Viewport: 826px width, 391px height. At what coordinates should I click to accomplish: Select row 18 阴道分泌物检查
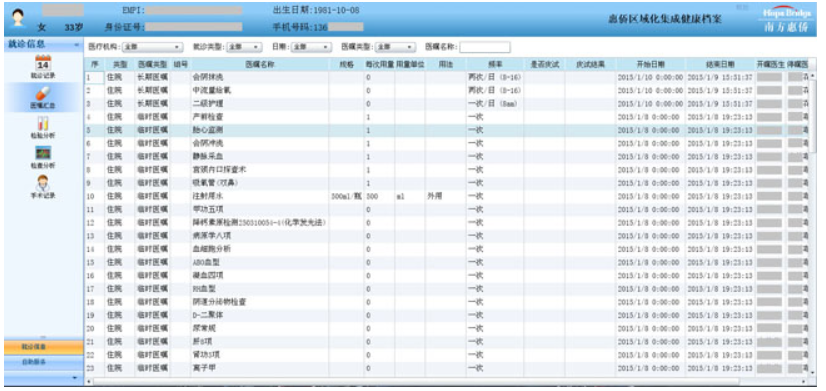point(447,302)
